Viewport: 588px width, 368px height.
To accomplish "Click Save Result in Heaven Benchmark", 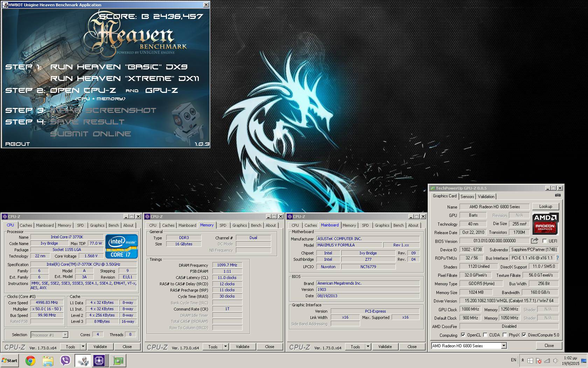I will click(x=87, y=122).
